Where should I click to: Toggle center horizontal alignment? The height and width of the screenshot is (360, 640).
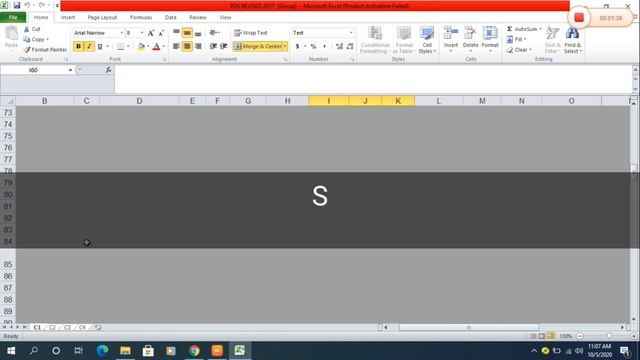coord(187,47)
